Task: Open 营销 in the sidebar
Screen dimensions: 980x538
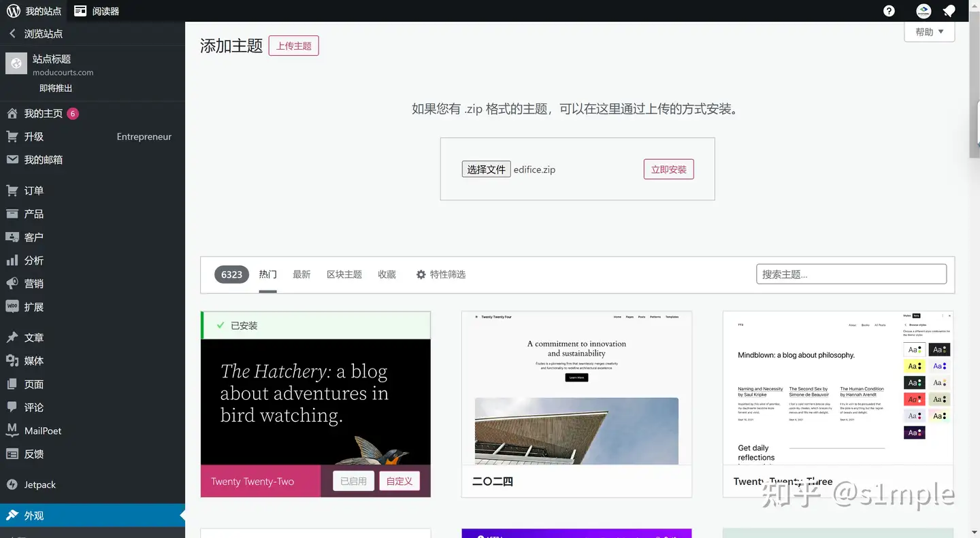Action: pos(93,284)
